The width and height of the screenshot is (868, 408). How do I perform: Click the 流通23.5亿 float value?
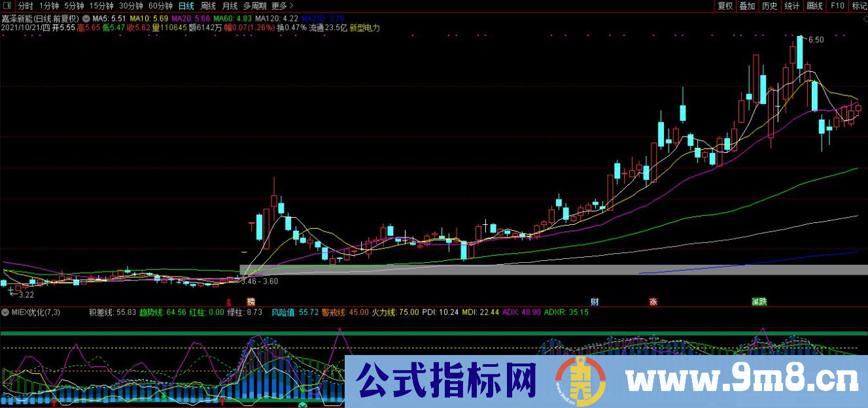327,28
